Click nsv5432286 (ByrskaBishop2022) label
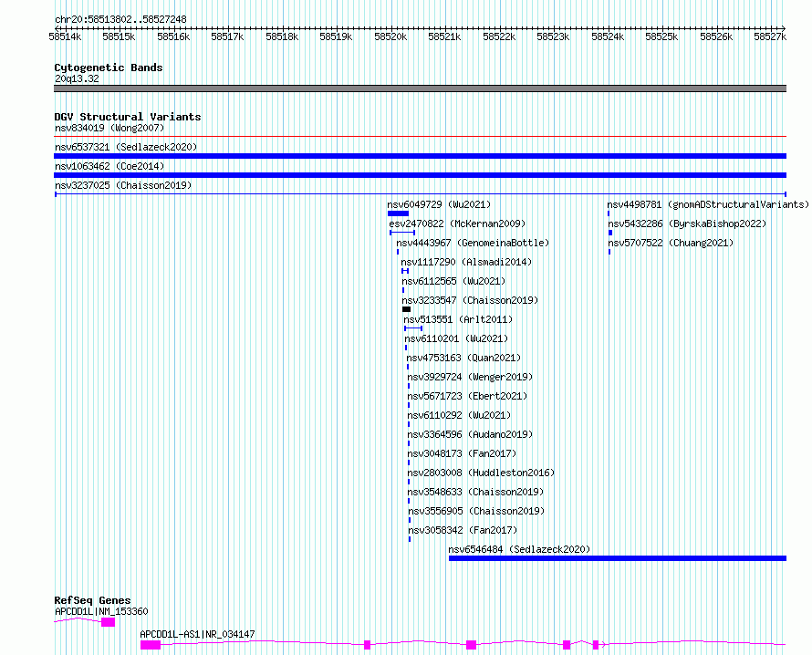The height and width of the screenshot is (655, 812). click(x=687, y=224)
